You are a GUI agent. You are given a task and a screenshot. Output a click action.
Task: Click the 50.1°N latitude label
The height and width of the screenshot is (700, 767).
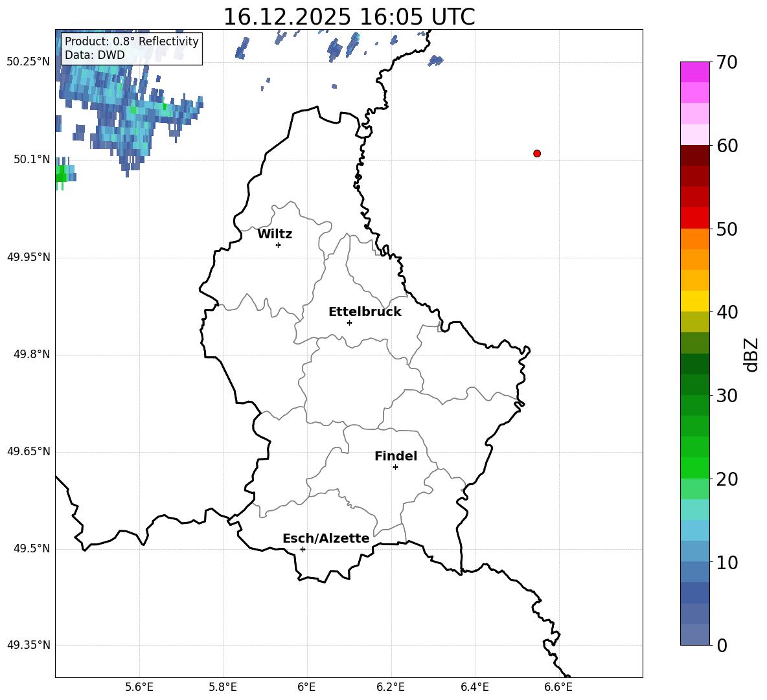pos(32,159)
